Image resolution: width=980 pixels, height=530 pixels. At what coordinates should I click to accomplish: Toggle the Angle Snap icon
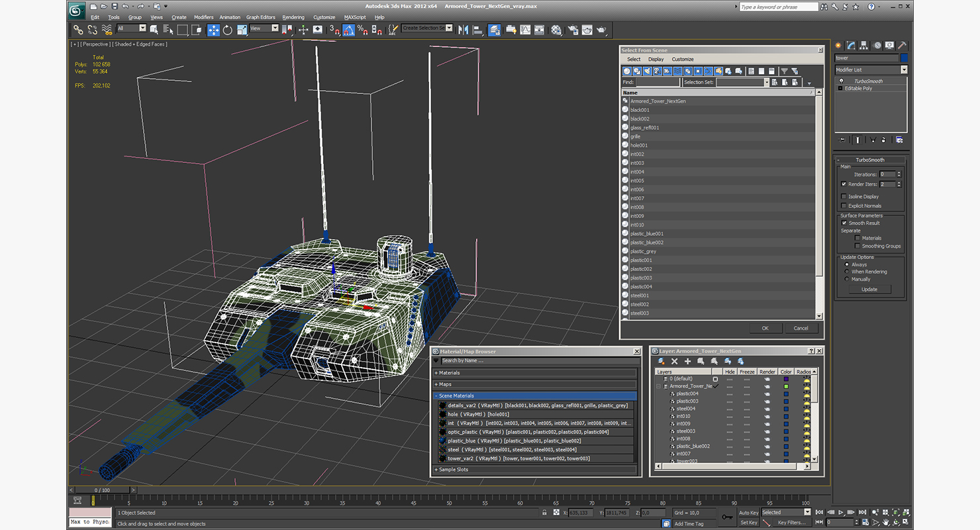pyautogui.click(x=349, y=30)
